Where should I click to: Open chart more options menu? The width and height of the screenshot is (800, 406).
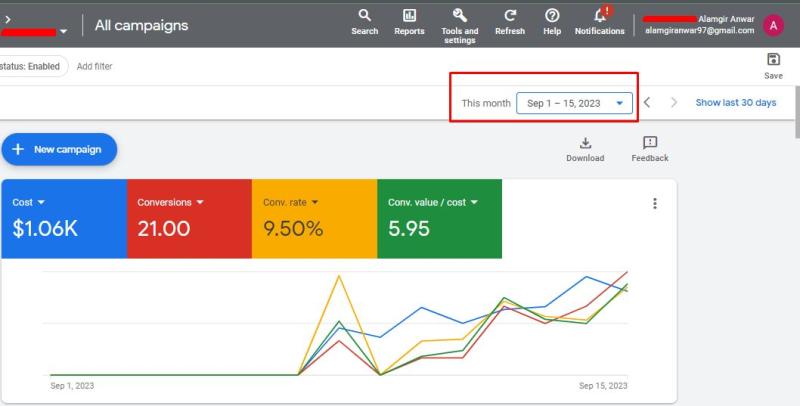(x=655, y=203)
